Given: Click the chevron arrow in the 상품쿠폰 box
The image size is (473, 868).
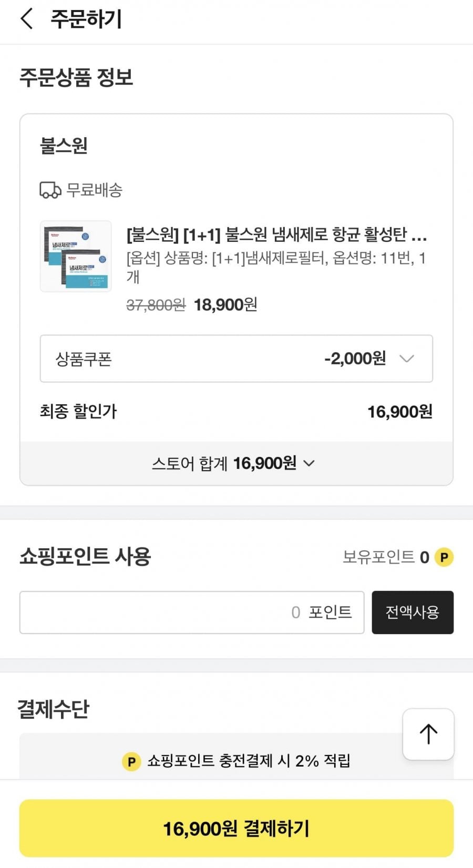Looking at the screenshot, I should (x=407, y=359).
